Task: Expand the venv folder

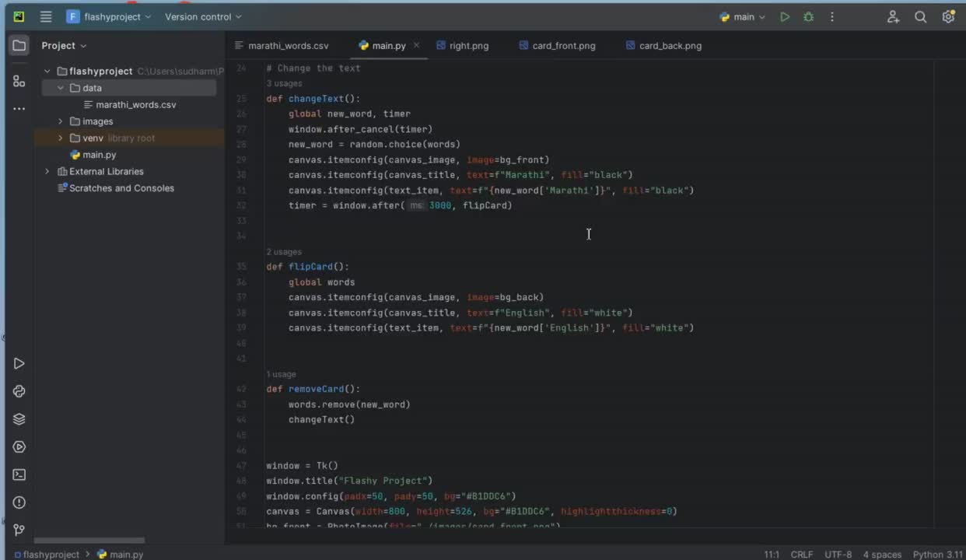Action: click(x=61, y=138)
